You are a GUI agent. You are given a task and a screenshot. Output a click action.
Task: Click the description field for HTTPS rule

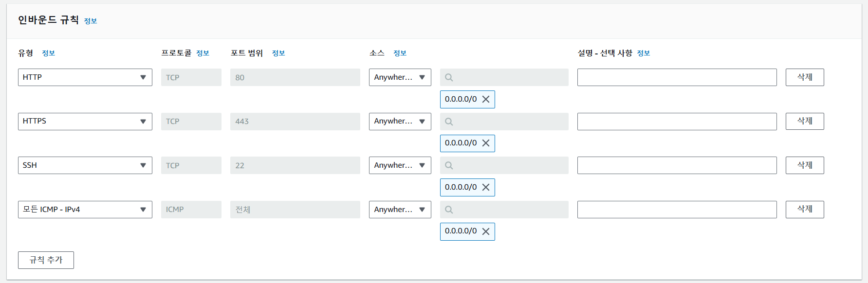click(677, 122)
